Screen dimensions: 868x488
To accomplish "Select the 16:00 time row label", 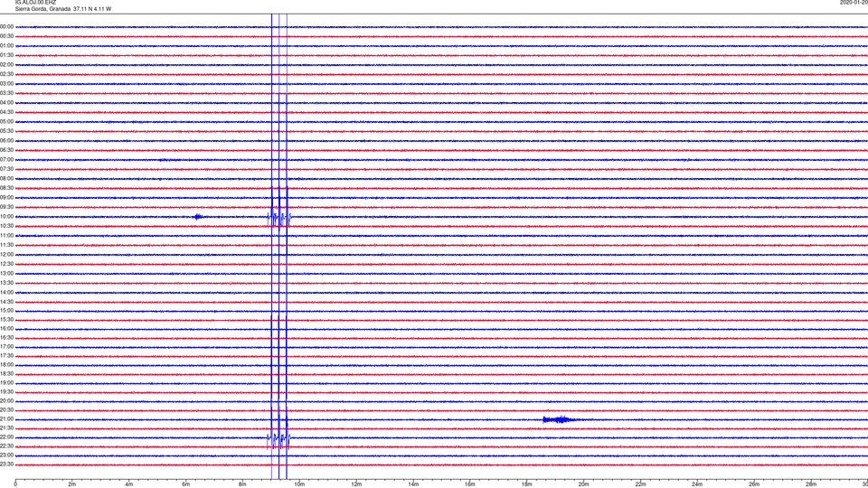I will (x=6, y=329).
